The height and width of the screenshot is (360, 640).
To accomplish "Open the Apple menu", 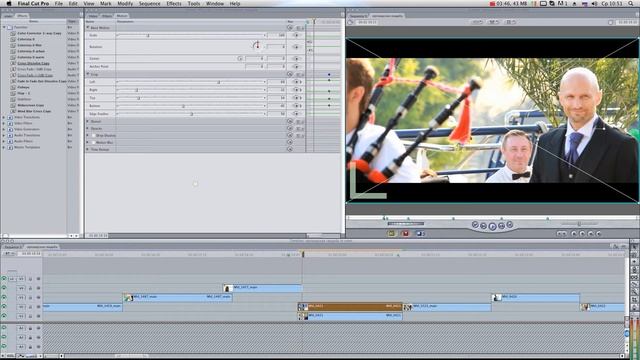I will point(9,4).
